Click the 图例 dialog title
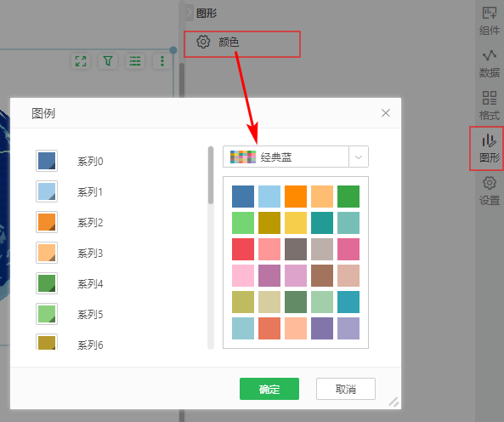The height and width of the screenshot is (422, 504). coord(43,113)
